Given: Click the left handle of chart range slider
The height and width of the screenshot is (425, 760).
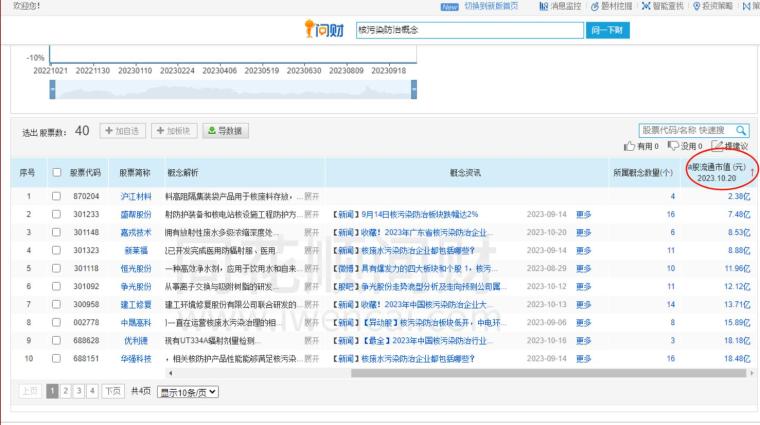Looking at the screenshot, I should (x=52, y=91).
